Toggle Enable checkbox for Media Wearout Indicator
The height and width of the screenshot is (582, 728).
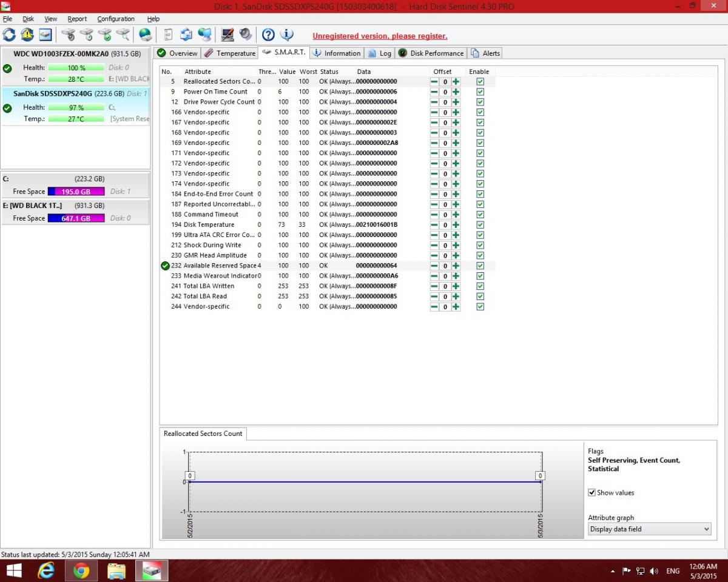pyautogui.click(x=480, y=276)
